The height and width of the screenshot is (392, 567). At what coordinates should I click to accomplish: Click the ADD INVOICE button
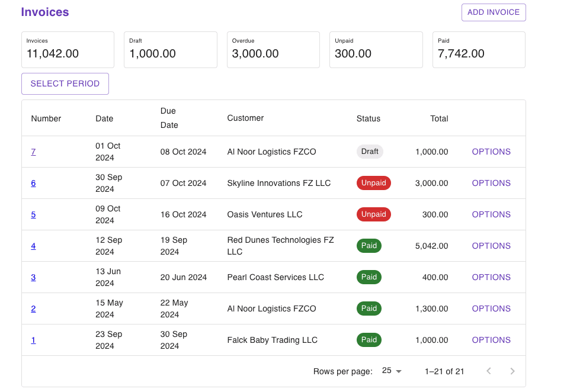(493, 12)
